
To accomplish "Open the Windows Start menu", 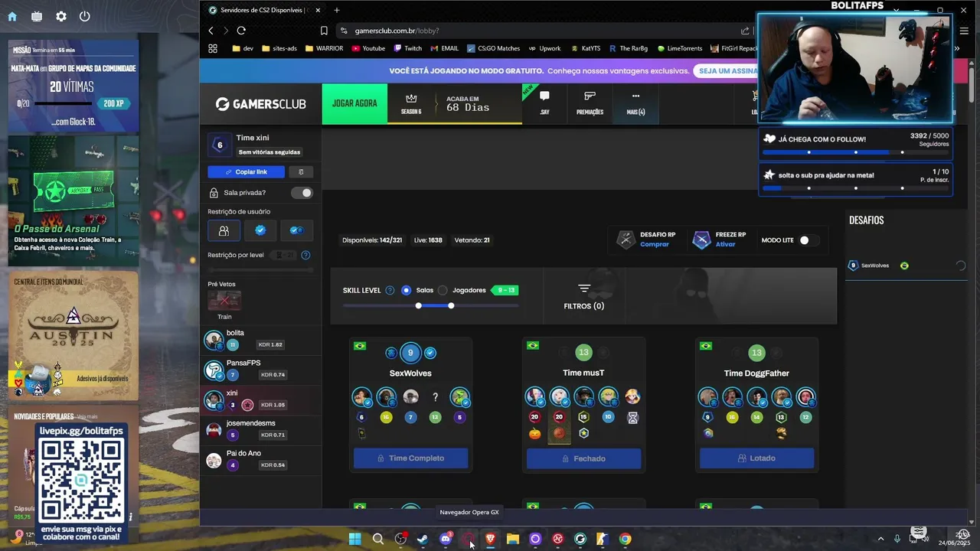I will pos(355,539).
